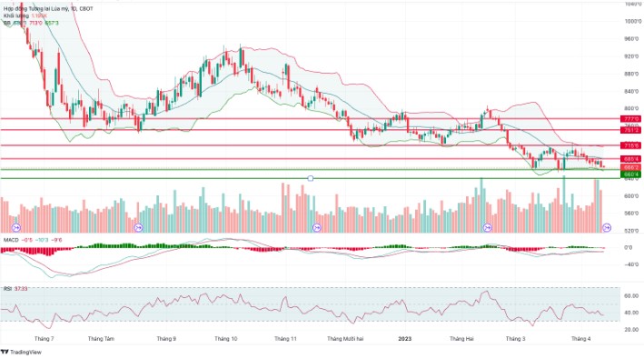Click the rollover marker between Tháng 11 and Tháng Mười hai
This screenshot has height=359, width=644.
(317, 227)
